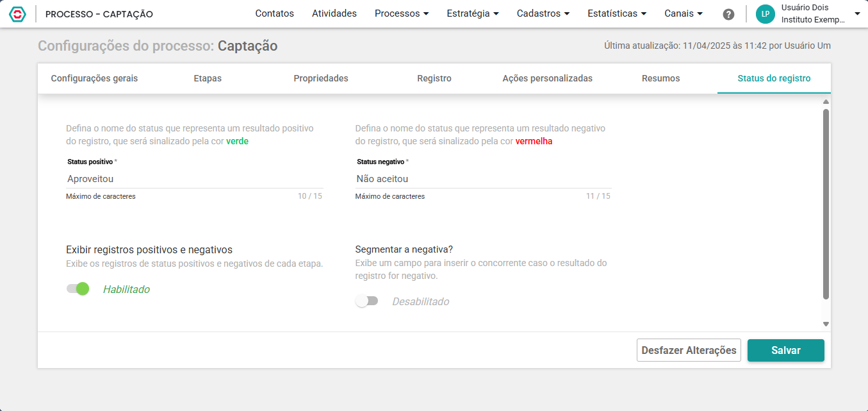This screenshot has height=411, width=868.
Task: Expand the Processos dropdown menu
Action: coord(402,13)
